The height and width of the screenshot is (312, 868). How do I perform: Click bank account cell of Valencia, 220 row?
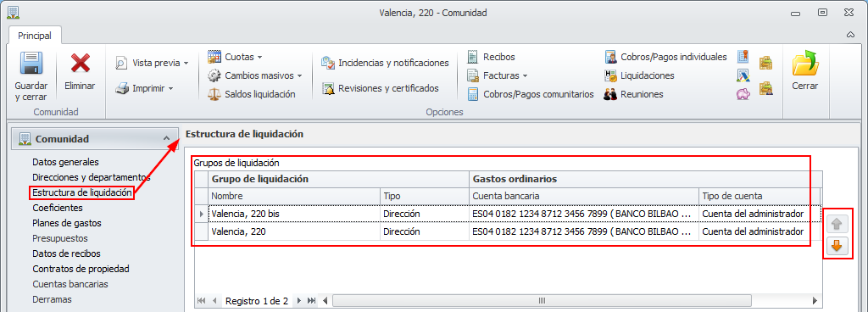click(x=583, y=231)
